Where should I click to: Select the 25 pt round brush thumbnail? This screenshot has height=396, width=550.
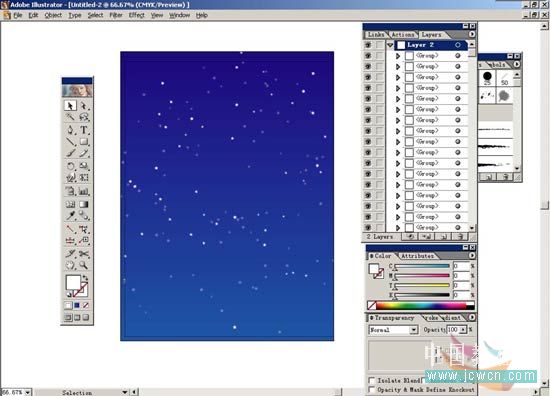pyautogui.click(x=487, y=78)
